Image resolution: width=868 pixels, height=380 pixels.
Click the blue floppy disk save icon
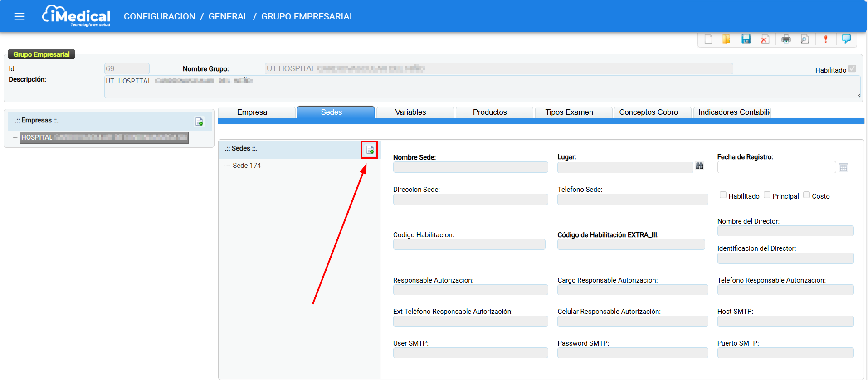pos(746,39)
